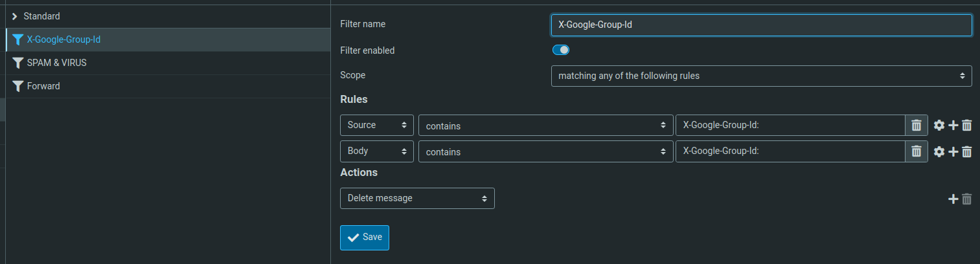The image size is (980, 264).
Task: Select the Forward filter
Action: click(43, 86)
